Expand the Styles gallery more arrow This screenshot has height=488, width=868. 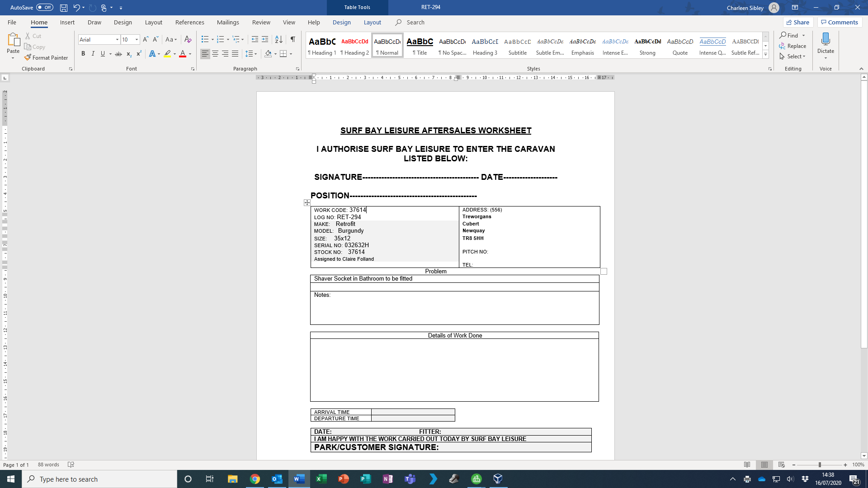tap(765, 55)
